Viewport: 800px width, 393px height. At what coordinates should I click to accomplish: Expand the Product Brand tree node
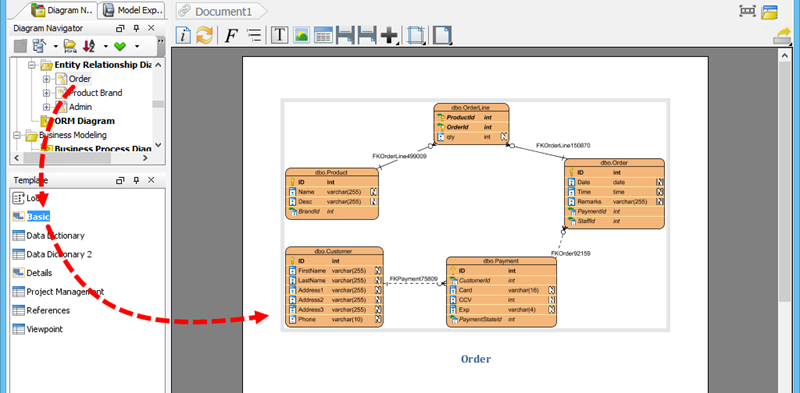(46, 93)
